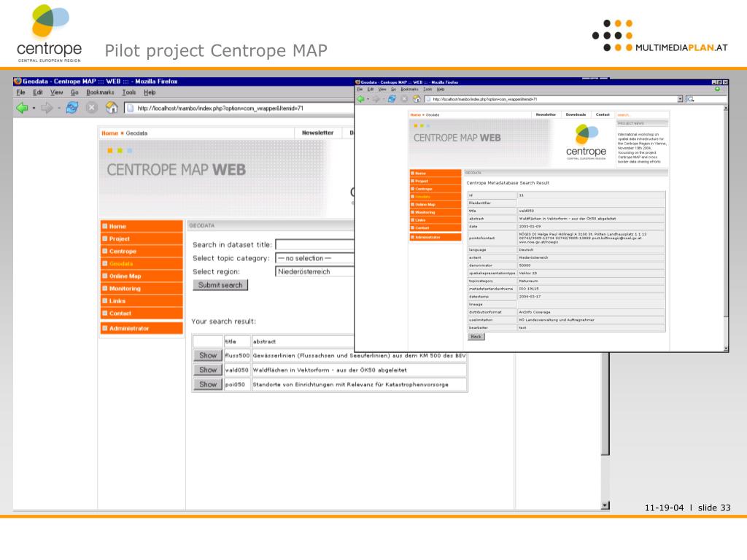Viewport: 747px width, 560px height.
Task: Open Select region dropdown showing Niederösterreich
Action: 315,271
